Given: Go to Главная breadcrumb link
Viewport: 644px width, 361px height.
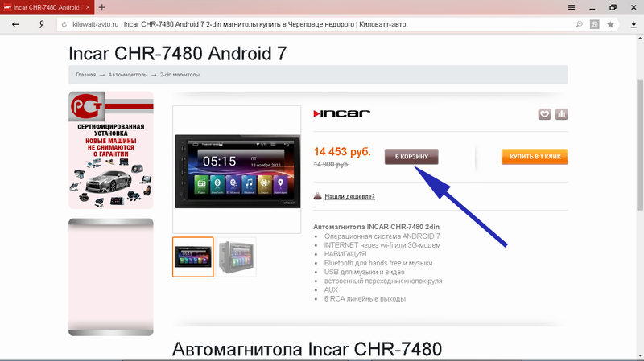Looking at the screenshot, I should pyautogui.click(x=85, y=75).
